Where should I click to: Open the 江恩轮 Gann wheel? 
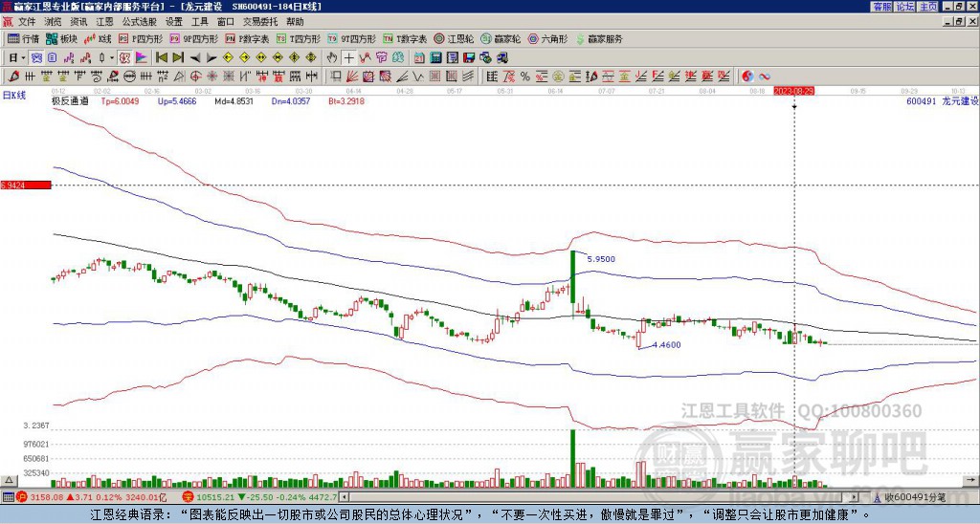(454, 38)
